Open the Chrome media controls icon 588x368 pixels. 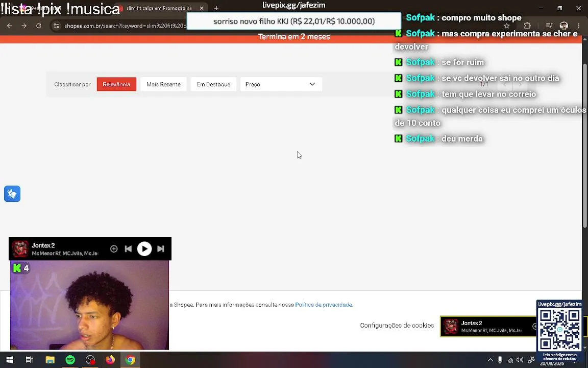pyautogui.click(x=549, y=26)
